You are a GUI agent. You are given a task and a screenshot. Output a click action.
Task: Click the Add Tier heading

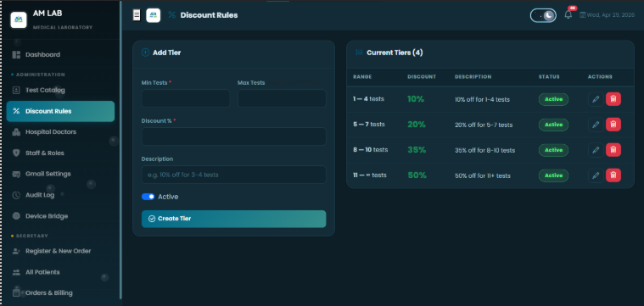point(166,53)
